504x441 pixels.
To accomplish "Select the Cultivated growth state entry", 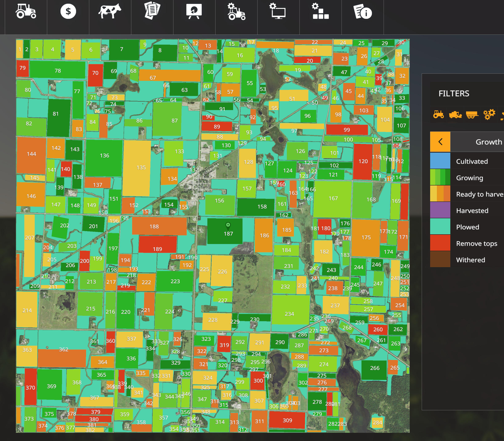I will 472,161.
